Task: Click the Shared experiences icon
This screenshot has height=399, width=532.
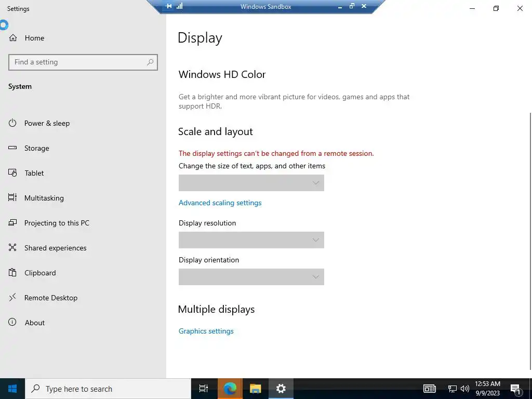Action: click(x=12, y=247)
